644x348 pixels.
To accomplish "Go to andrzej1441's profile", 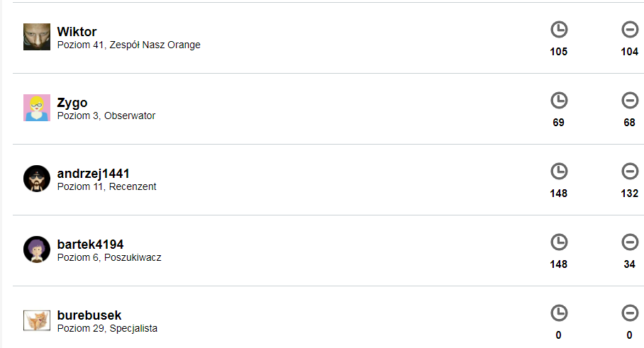I will pyautogui.click(x=93, y=174).
